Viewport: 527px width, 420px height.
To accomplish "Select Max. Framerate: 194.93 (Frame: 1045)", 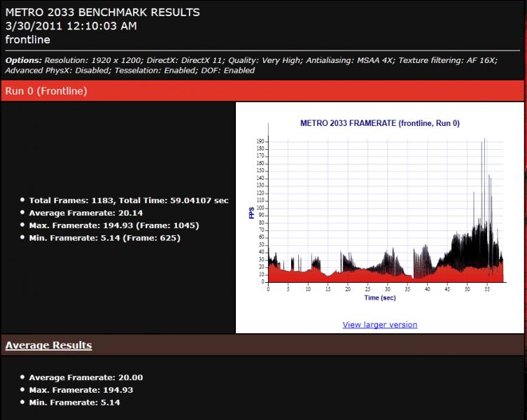I will [x=114, y=225].
